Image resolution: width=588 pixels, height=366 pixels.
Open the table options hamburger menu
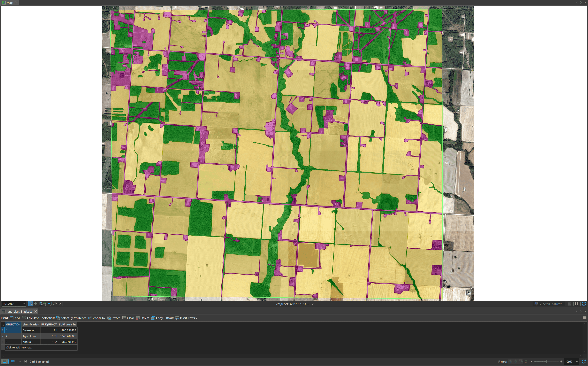pos(584,318)
